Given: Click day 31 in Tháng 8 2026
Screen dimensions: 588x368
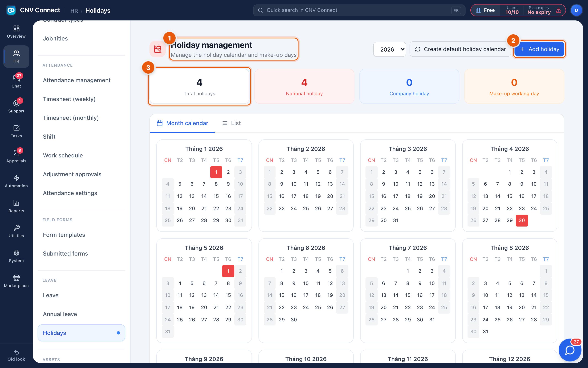Looking at the screenshot, I should [485, 331].
